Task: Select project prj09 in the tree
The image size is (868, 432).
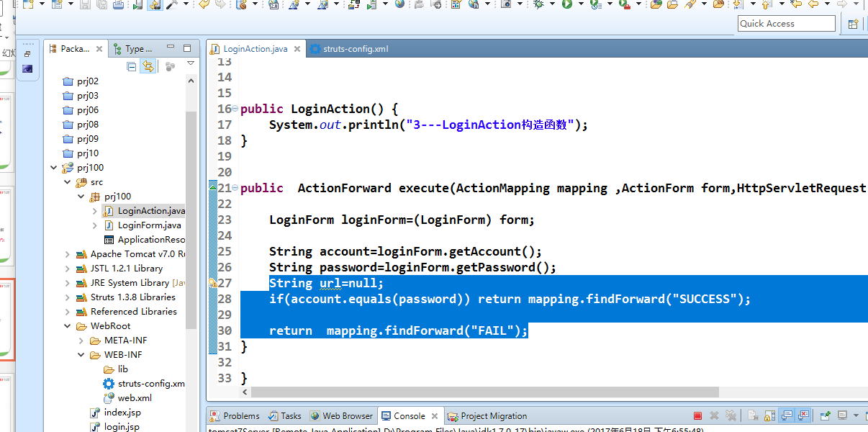Action: [x=81, y=139]
